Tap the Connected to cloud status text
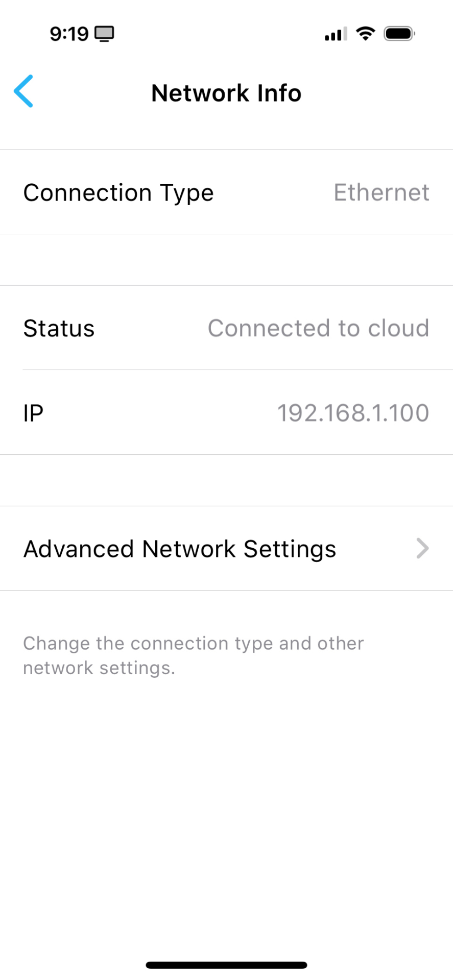453x980 pixels. [318, 328]
